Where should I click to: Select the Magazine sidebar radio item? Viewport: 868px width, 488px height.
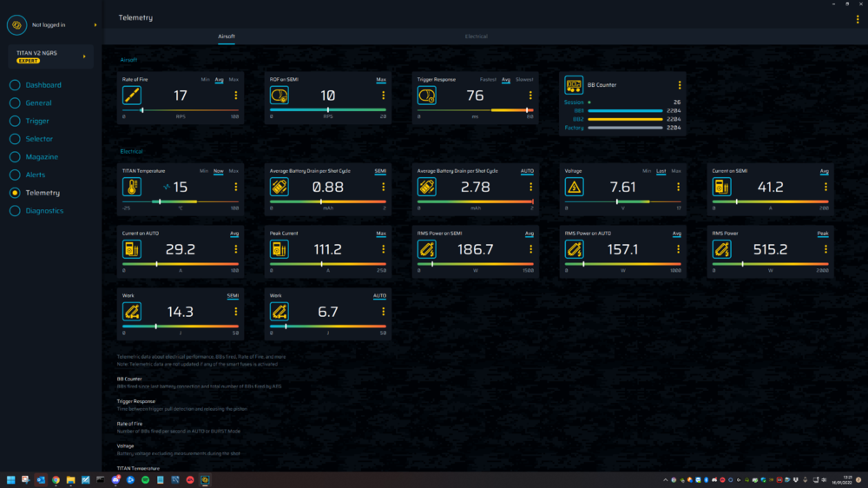(x=15, y=157)
